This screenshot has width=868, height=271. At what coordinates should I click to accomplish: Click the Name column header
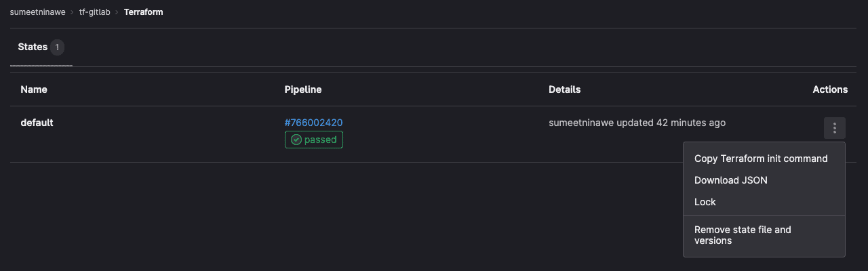(34, 89)
